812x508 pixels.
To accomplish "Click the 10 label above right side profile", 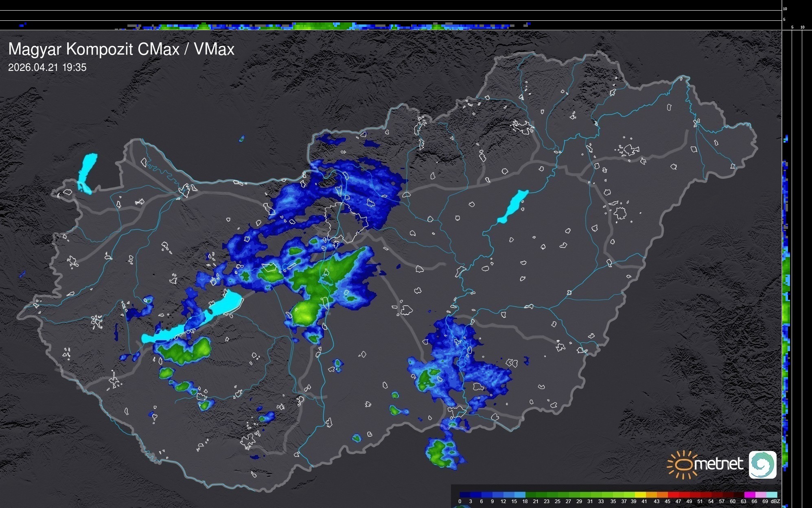I will coord(803,27).
